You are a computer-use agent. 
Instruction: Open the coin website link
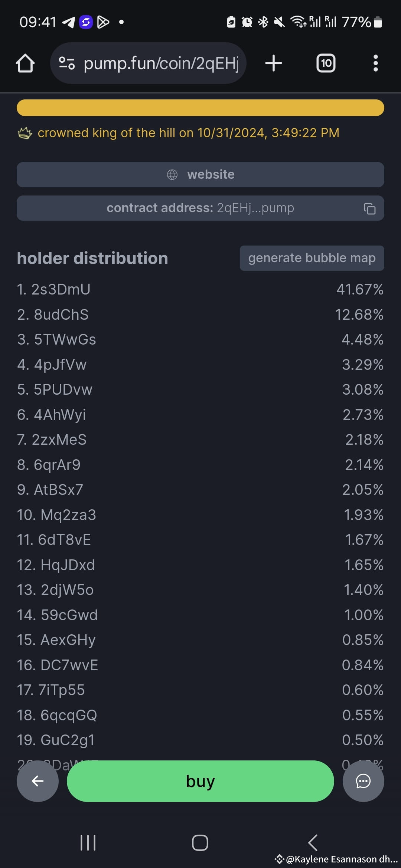(200, 174)
